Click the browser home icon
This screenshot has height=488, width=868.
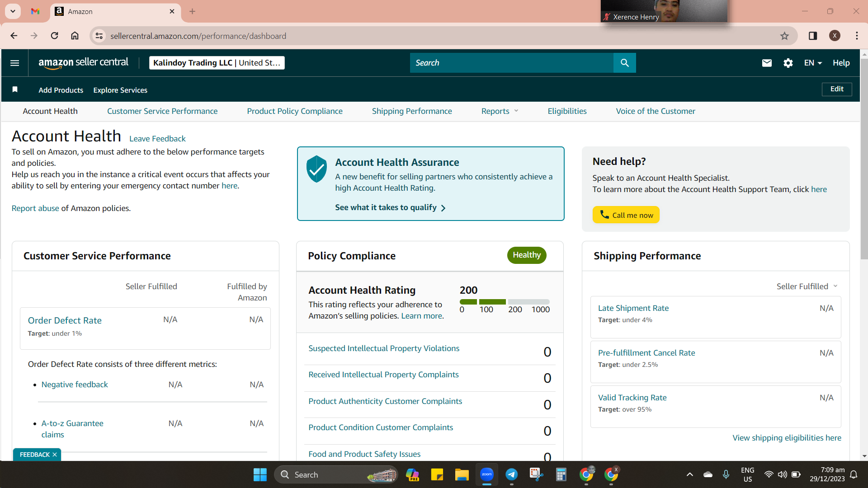75,36
